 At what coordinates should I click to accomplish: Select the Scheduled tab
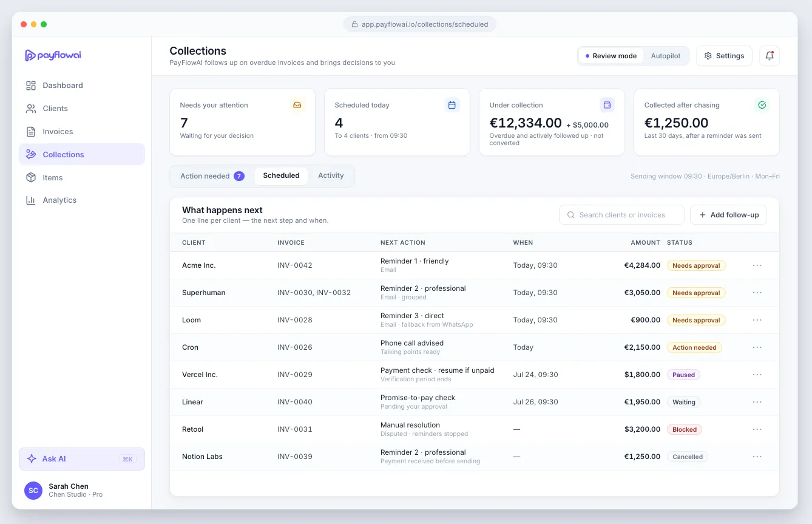pos(281,175)
